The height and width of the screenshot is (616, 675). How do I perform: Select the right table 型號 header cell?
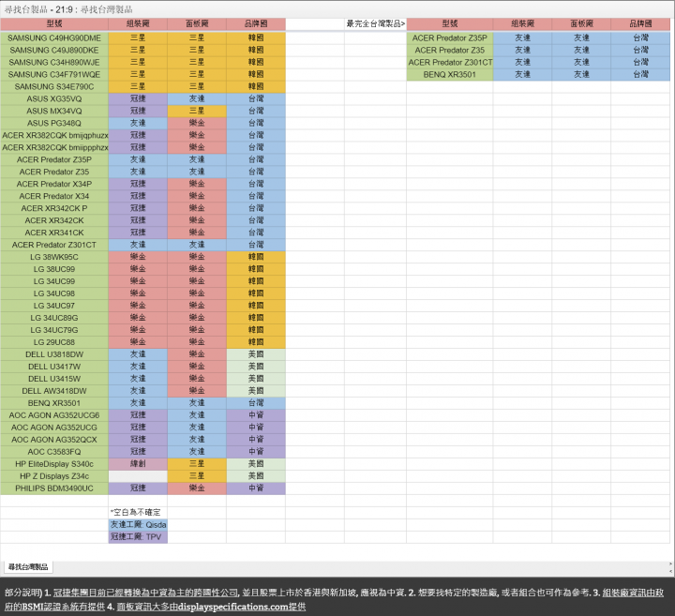click(450, 23)
